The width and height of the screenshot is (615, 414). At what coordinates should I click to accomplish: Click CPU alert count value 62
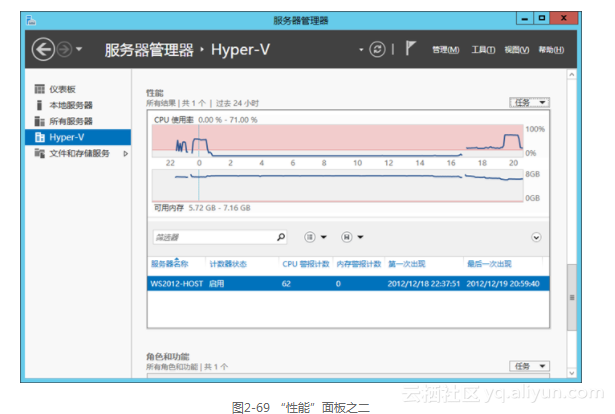(286, 283)
